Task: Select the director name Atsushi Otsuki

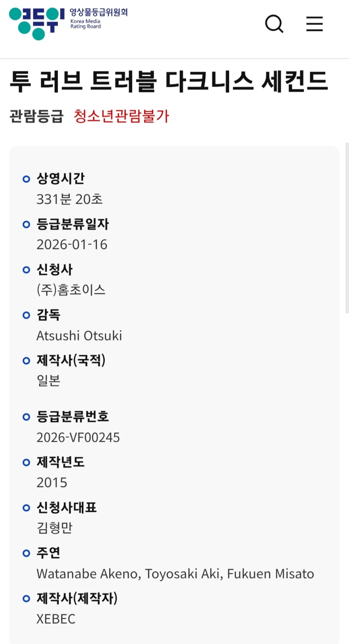Action: 79,336
